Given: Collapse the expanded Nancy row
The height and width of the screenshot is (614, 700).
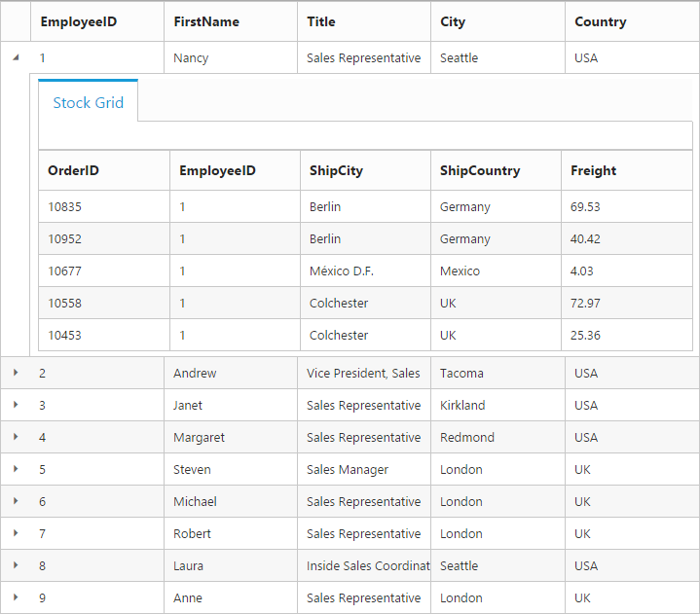Looking at the screenshot, I should (16, 57).
